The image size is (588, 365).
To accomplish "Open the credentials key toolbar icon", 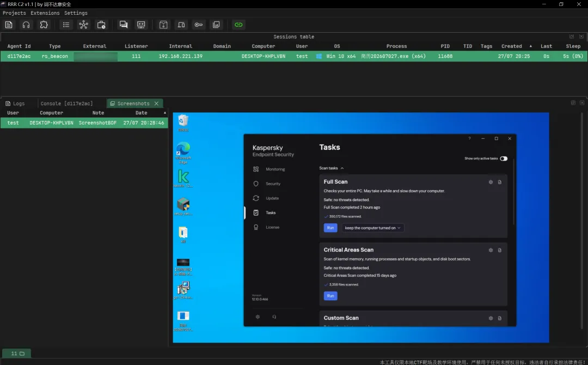I will tap(199, 25).
